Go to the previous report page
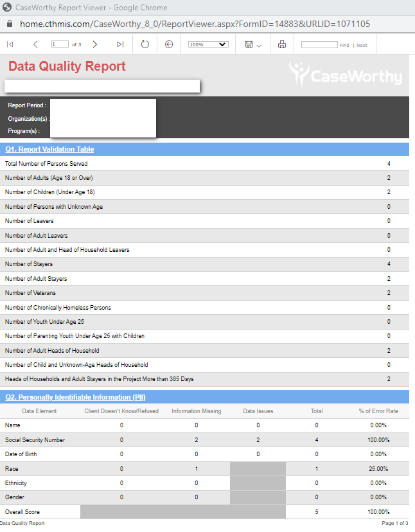Image resolution: width=415 pixels, height=532 pixels. [x=35, y=44]
